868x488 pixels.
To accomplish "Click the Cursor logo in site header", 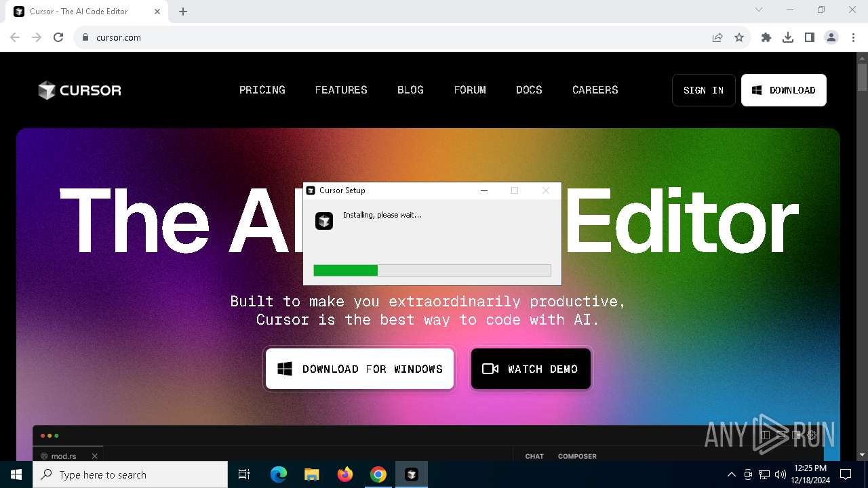I will (x=79, y=90).
